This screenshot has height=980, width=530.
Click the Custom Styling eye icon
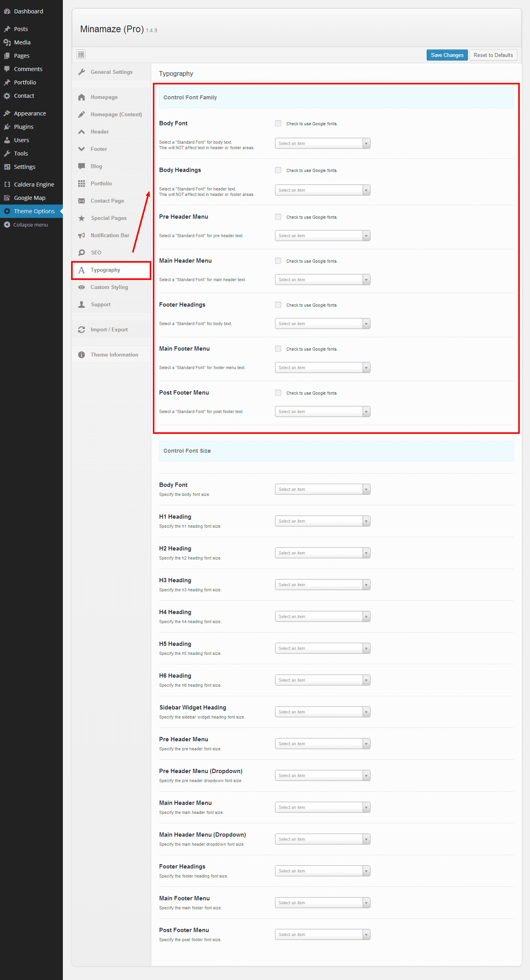click(x=82, y=287)
